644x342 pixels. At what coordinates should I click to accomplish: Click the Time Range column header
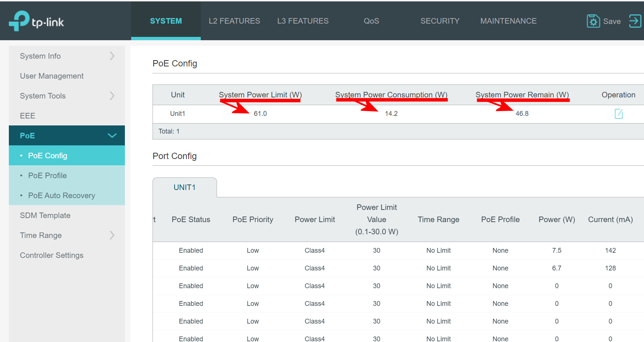(x=438, y=220)
